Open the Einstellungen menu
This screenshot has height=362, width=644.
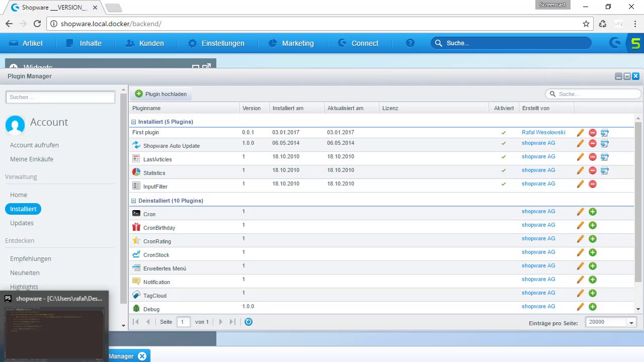(x=216, y=43)
